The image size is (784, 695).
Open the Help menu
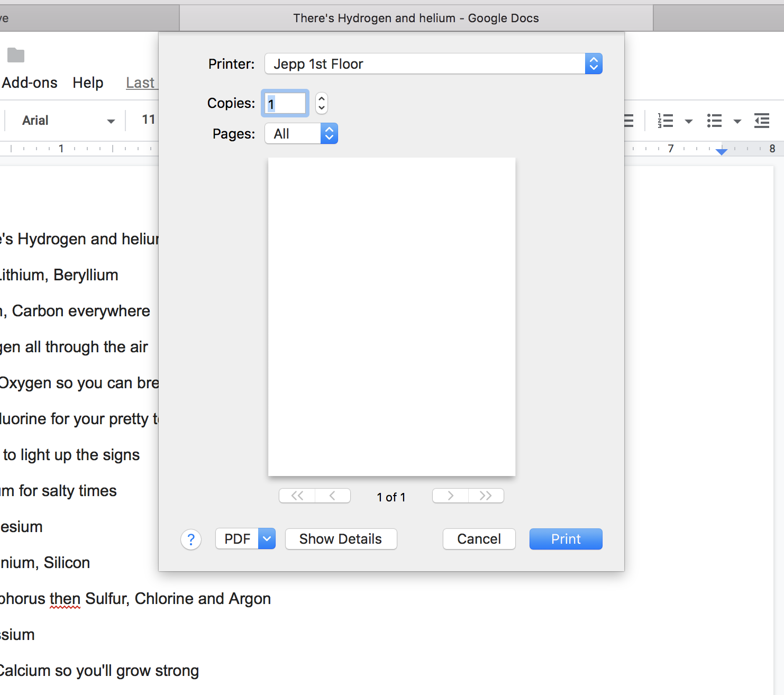[88, 83]
